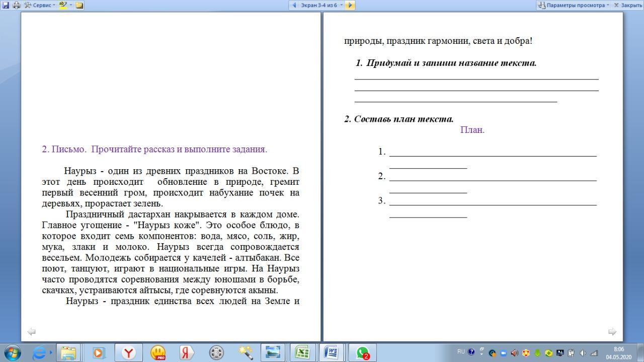Viewport: 644px width, 362px height.
Task: Open the picture viewer taskbar icon
Action: point(273,353)
